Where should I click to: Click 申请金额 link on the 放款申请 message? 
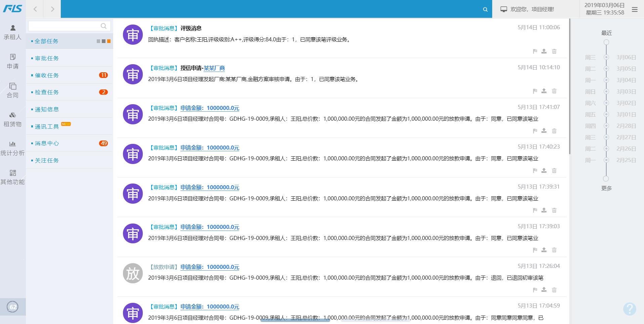click(x=210, y=267)
